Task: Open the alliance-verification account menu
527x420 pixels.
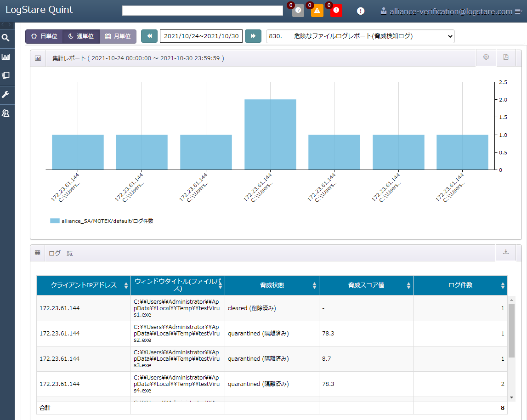Action: click(x=450, y=11)
